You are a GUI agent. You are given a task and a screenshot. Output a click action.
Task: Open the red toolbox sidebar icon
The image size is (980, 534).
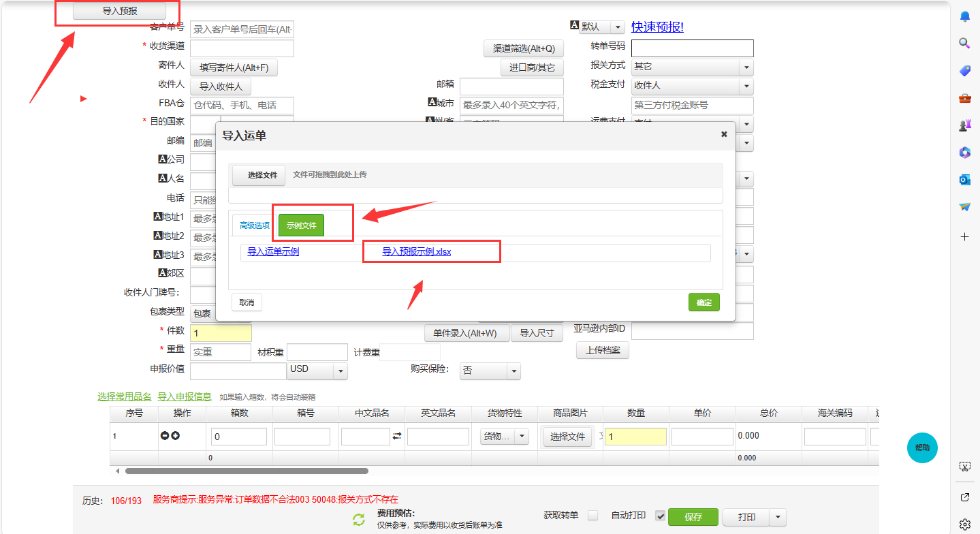tap(964, 98)
